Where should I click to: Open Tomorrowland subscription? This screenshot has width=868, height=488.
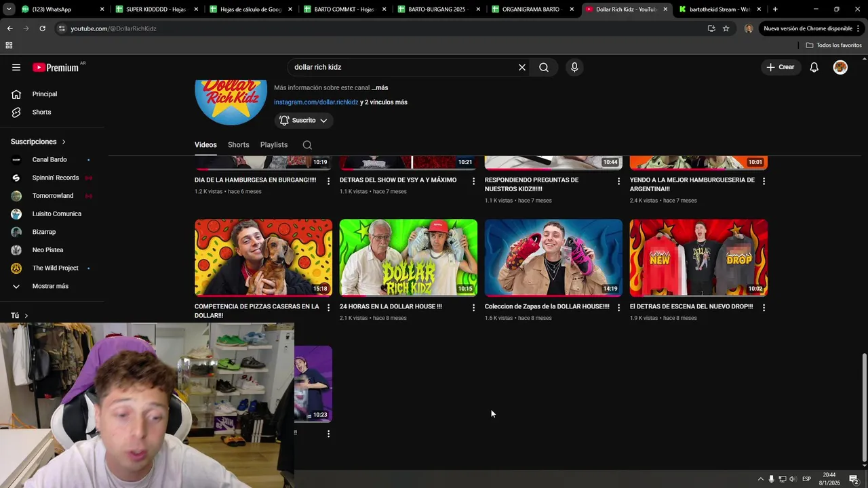53,196
